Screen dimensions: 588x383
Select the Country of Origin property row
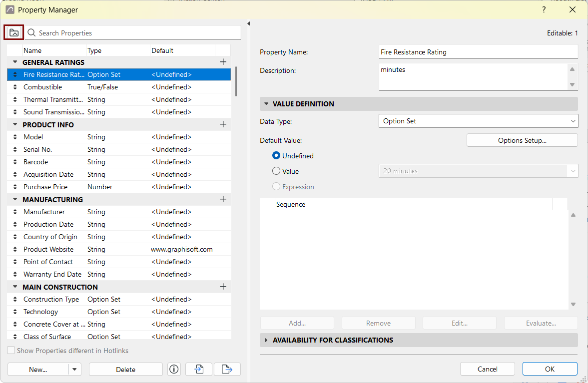pos(119,237)
